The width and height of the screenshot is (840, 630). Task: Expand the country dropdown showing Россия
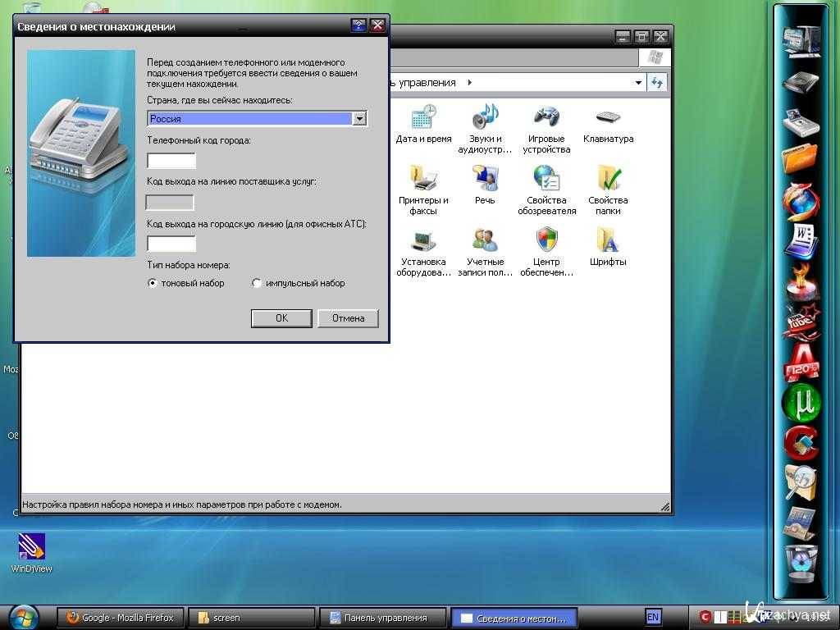coord(359,119)
